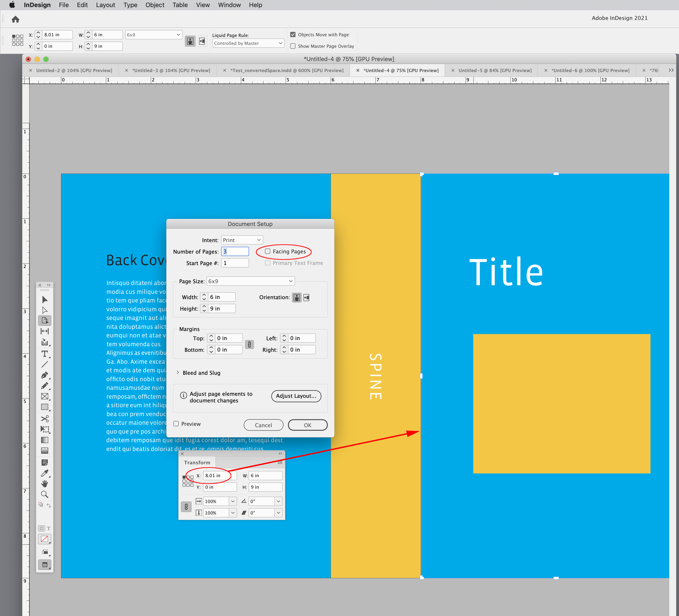Enable the Facing Pages checkbox

[x=268, y=251]
